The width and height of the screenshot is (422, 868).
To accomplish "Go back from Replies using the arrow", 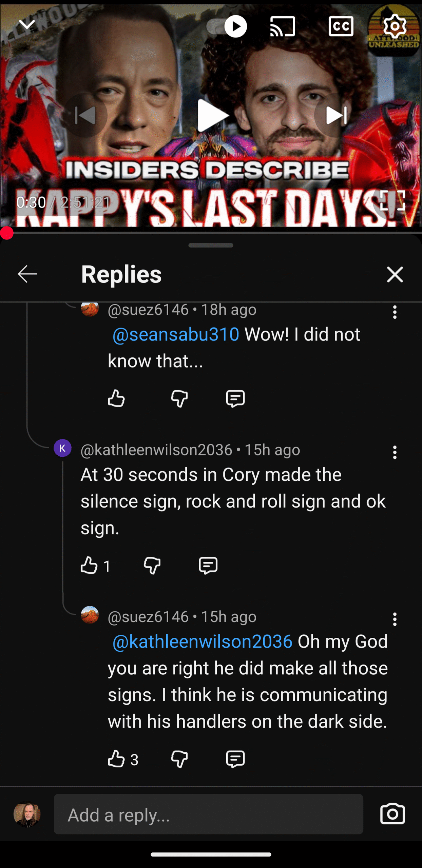I will pyautogui.click(x=27, y=274).
